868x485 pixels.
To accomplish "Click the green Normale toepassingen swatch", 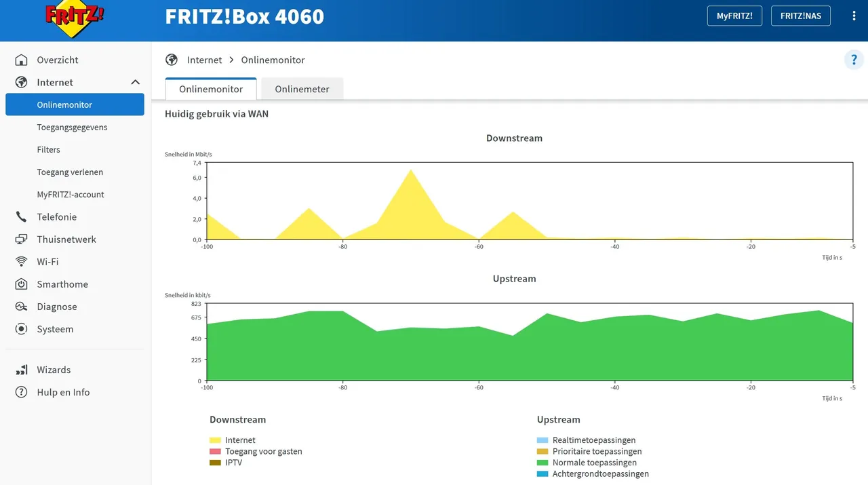I will 542,463.
